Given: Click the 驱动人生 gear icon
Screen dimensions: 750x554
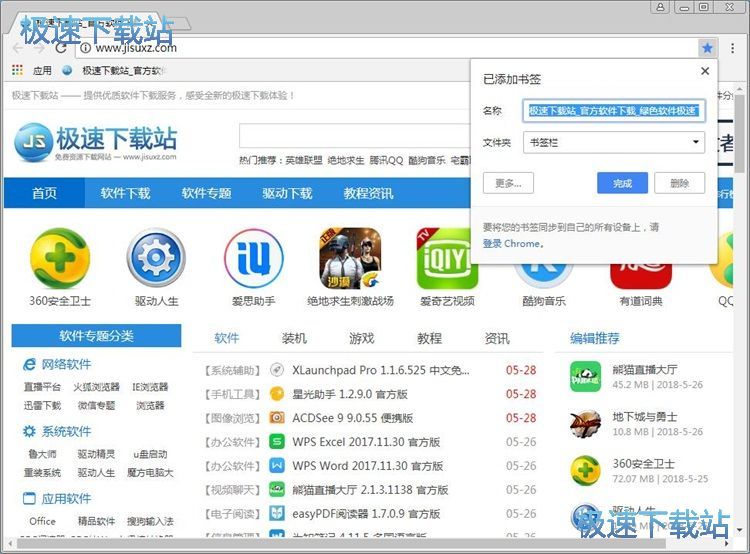Looking at the screenshot, I should pos(156,258).
